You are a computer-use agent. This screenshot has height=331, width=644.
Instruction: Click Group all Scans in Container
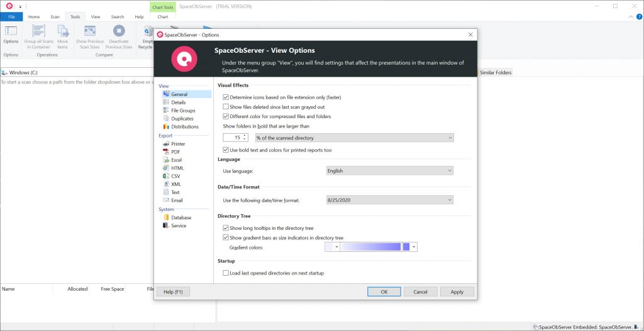coord(38,37)
